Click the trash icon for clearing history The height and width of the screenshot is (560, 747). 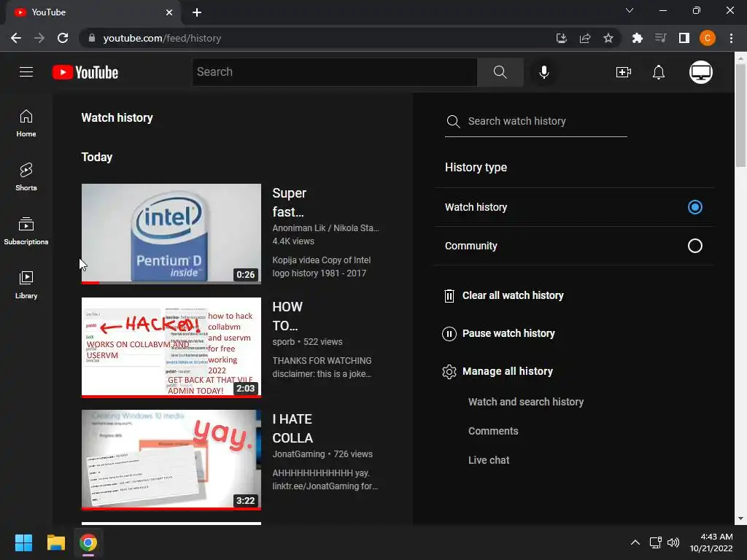(x=449, y=296)
